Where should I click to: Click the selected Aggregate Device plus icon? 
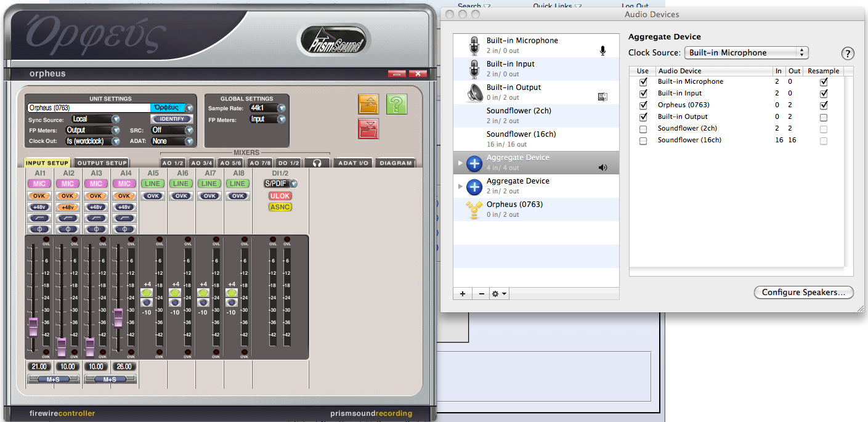click(x=474, y=163)
